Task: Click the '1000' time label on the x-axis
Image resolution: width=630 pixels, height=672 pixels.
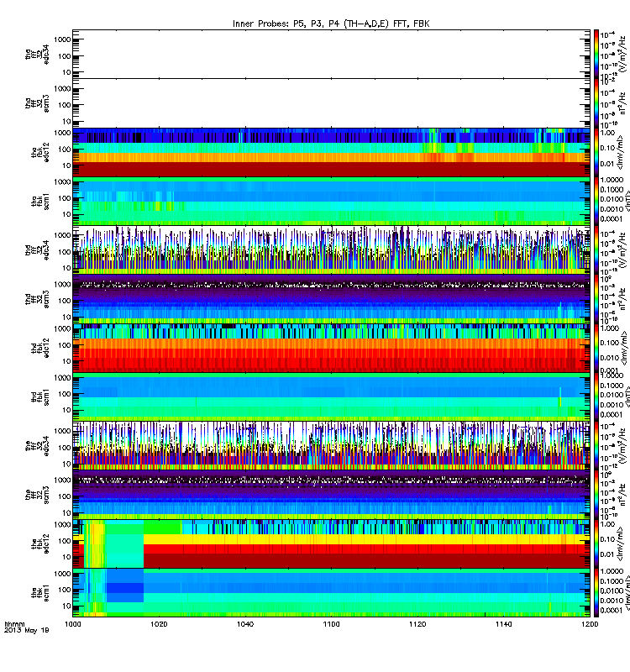Action: coord(72,624)
